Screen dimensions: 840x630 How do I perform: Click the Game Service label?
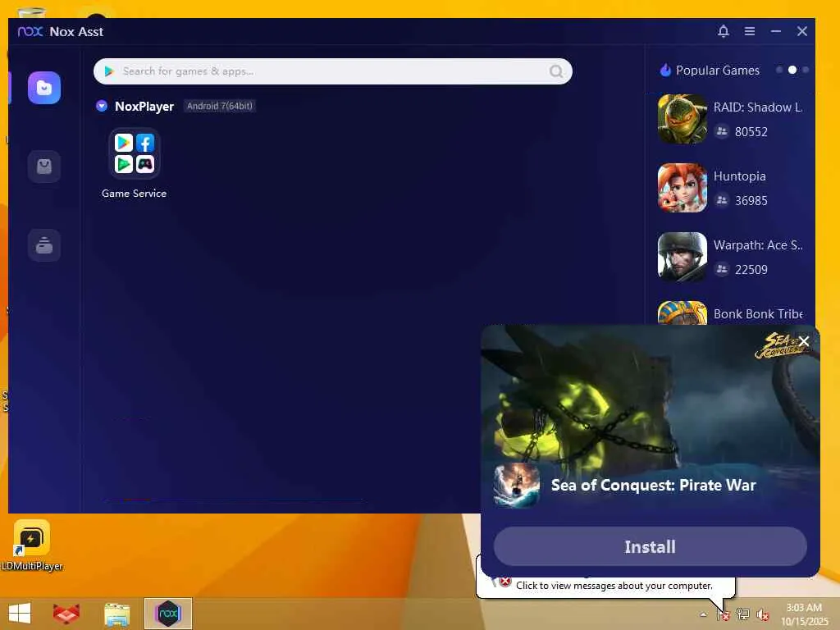click(x=134, y=194)
